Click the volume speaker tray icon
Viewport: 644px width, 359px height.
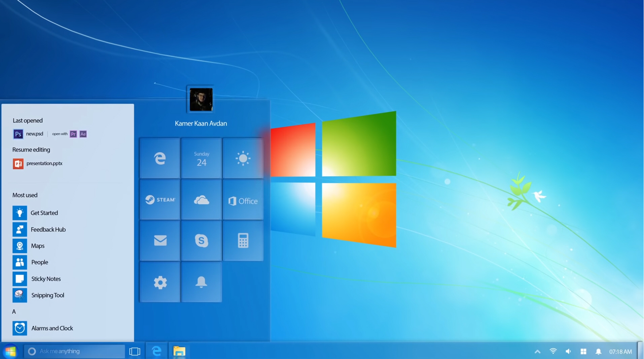click(568, 351)
